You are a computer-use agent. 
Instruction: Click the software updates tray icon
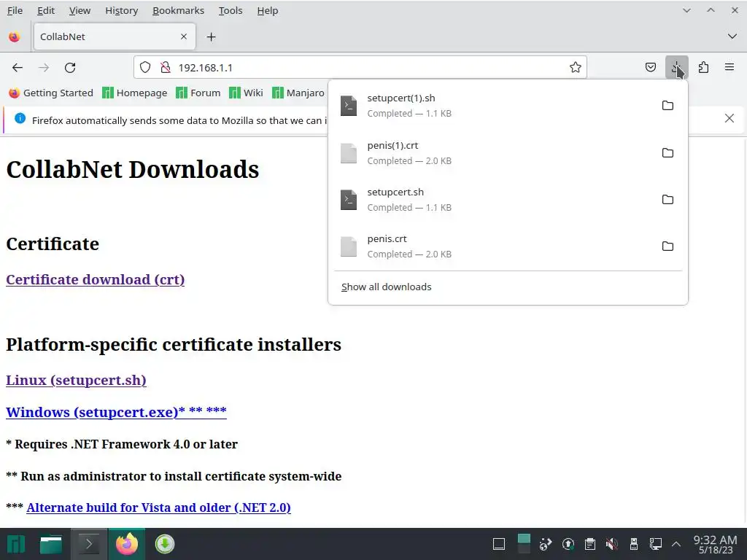click(568, 544)
